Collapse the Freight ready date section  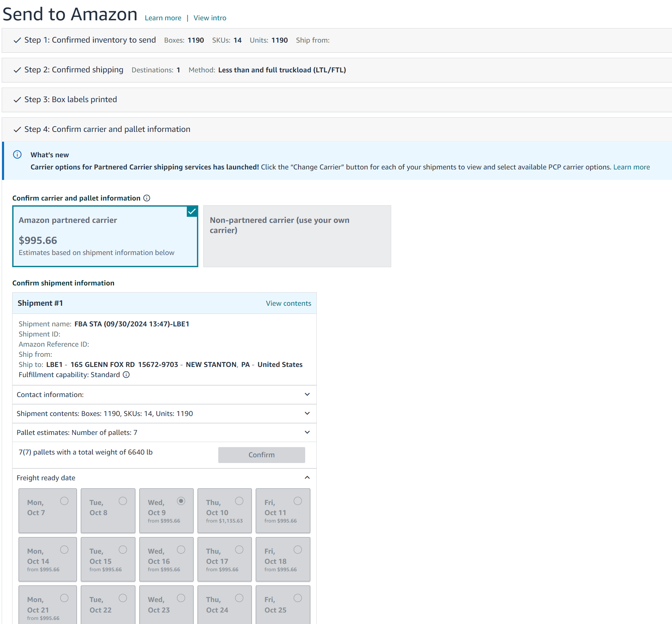pos(307,478)
